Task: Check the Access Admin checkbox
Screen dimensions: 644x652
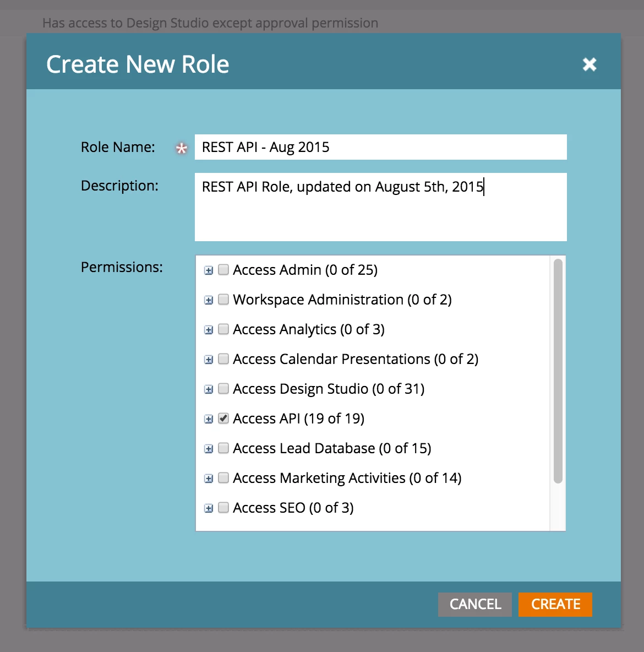Action: pyautogui.click(x=223, y=269)
